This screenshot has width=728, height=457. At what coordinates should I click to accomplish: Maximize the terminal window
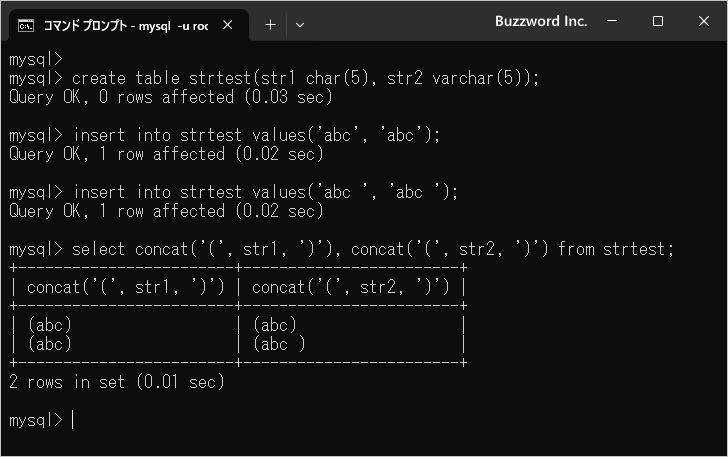click(658, 21)
